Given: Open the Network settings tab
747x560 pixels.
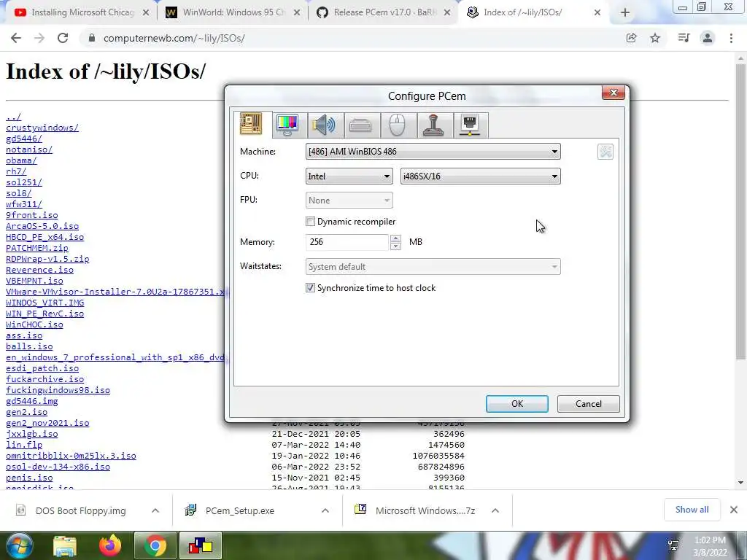Looking at the screenshot, I should tap(471, 125).
